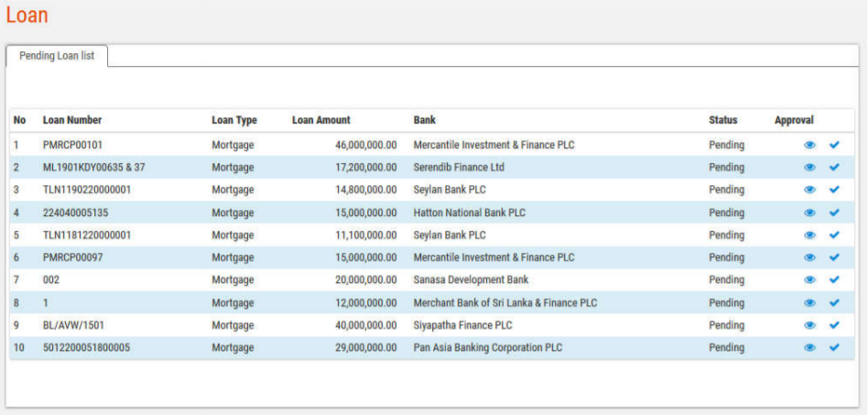The width and height of the screenshot is (868, 415).
Task: Click the Loan Amount column header
Action: (321, 120)
